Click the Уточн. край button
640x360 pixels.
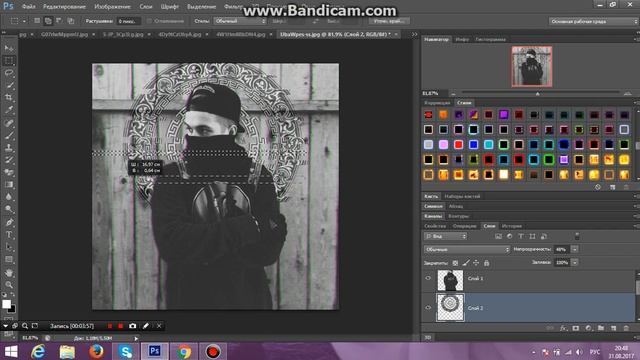389,21
